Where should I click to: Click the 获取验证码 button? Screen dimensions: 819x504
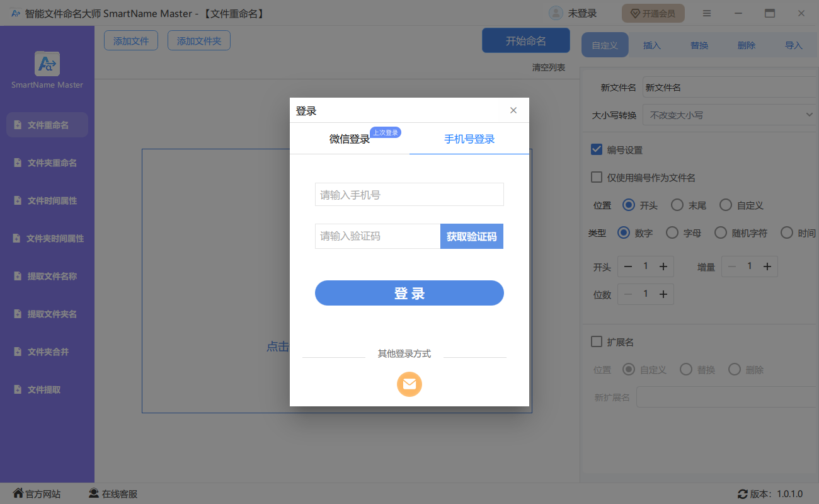tap(471, 237)
